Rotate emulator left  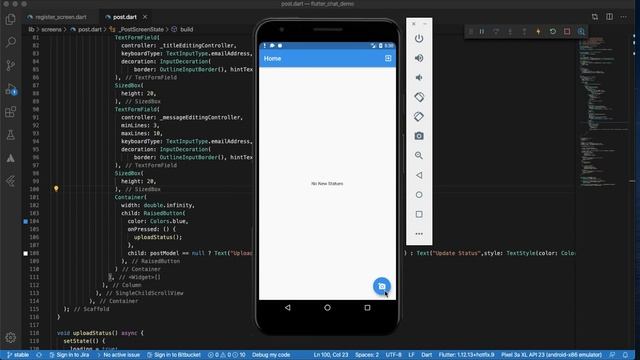[419, 97]
